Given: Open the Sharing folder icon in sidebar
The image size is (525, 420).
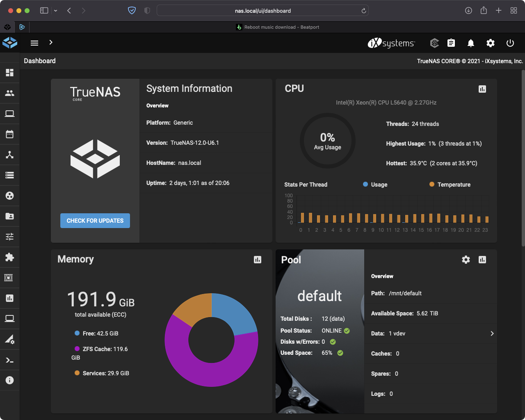Looking at the screenshot, I should (x=10, y=216).
